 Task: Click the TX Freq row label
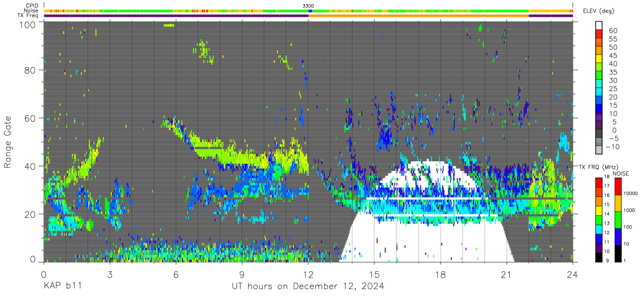[x=28, y=16]
